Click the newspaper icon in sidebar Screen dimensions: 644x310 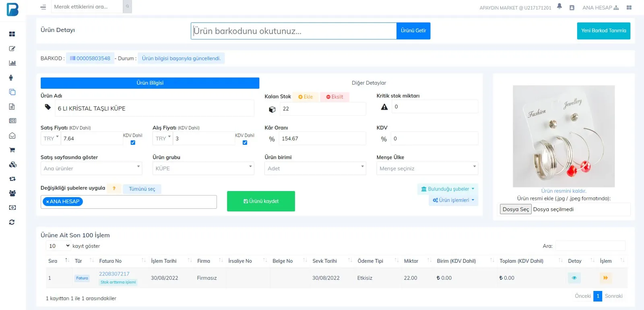point(12,121)
